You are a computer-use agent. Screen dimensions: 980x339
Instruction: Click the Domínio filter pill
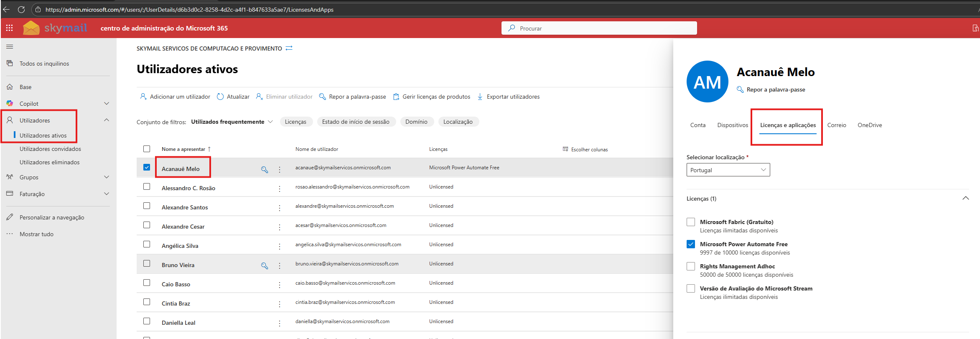click(x=416, y=122)
